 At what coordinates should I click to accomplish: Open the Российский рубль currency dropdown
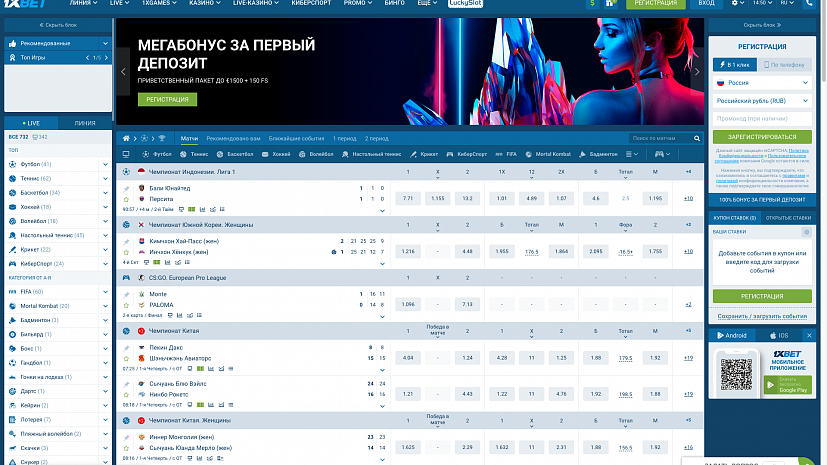click(x=762, y=101)
